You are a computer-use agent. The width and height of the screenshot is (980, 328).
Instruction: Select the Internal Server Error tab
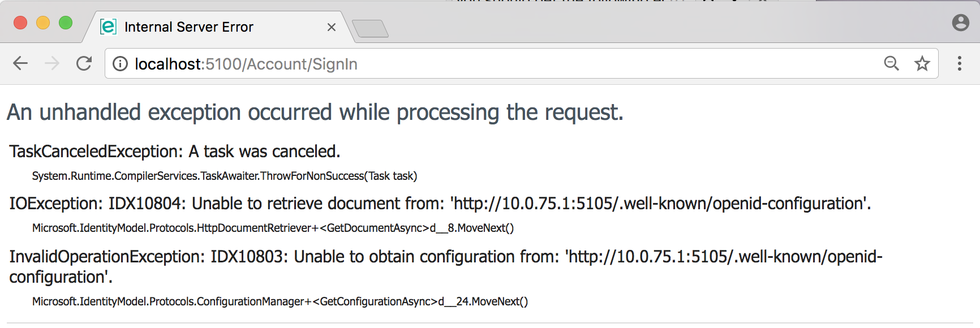[189, 27]
